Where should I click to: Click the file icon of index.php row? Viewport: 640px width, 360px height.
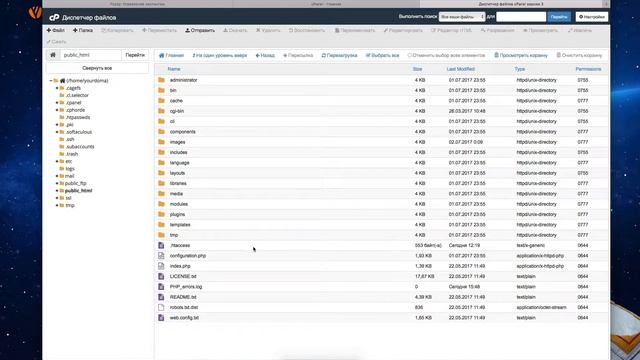[x=161, y=266]
